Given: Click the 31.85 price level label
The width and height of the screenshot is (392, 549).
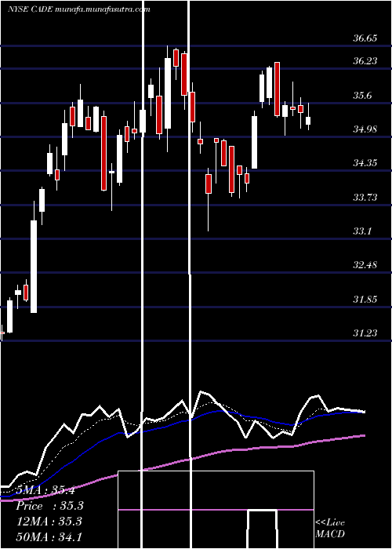Looking at the screenshot, I should 365,300.
